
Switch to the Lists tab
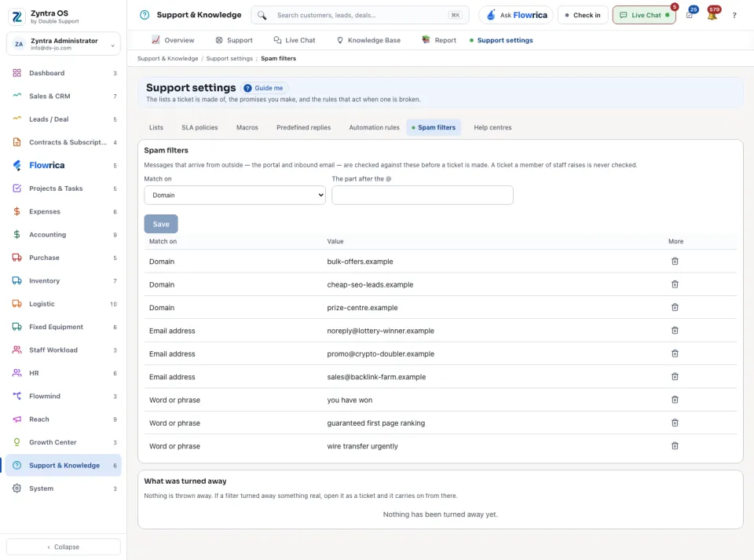point(156,127)
